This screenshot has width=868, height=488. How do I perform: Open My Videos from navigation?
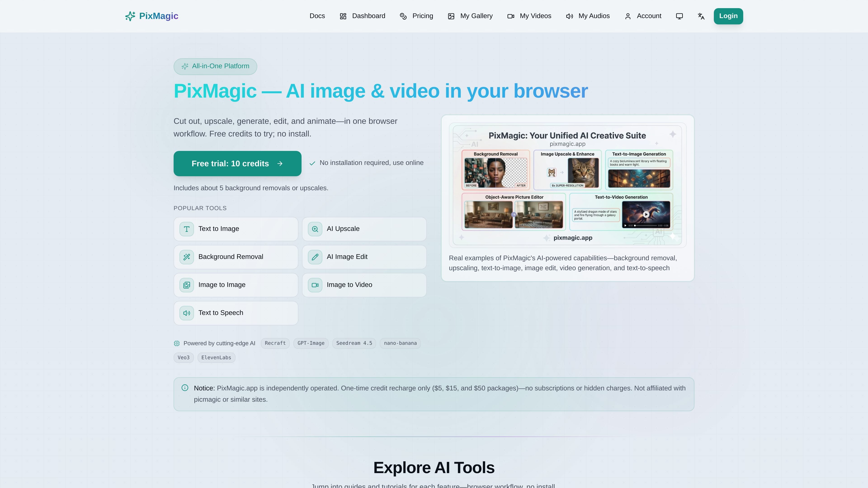coord(529,16)
